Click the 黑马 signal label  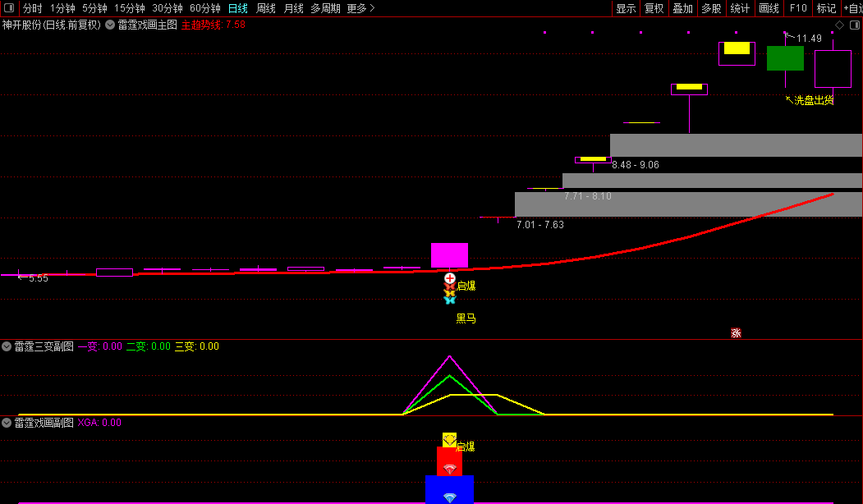pos(466,318)
